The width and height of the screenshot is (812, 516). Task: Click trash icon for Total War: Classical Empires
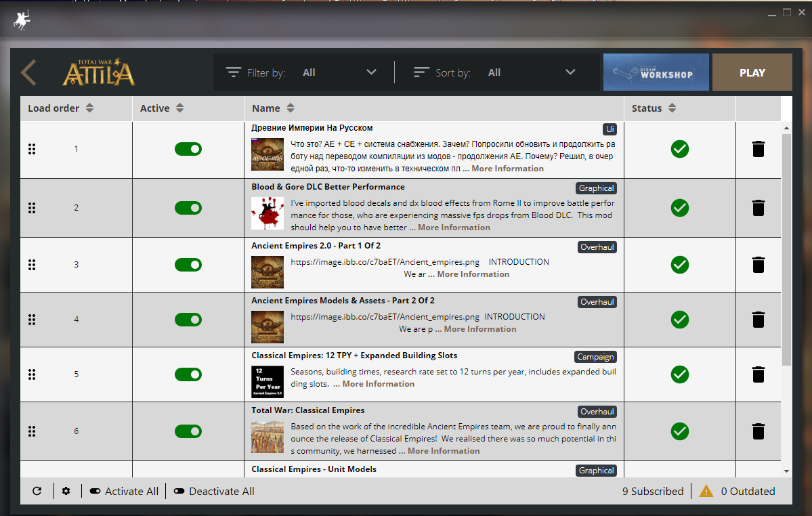(x=758, y=431)
